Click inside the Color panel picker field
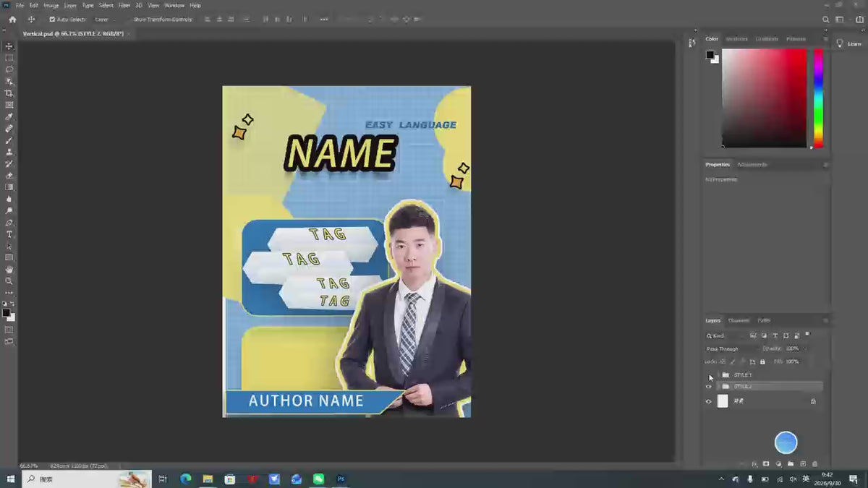The height and width of the screenshot is (488, 868). pyautogui.click(x=764, y=98)
